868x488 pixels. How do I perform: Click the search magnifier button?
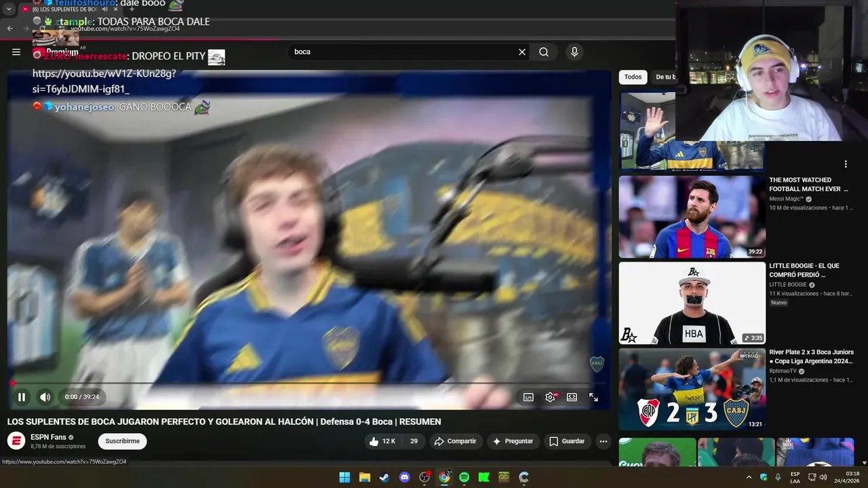(x=544, y=52)
